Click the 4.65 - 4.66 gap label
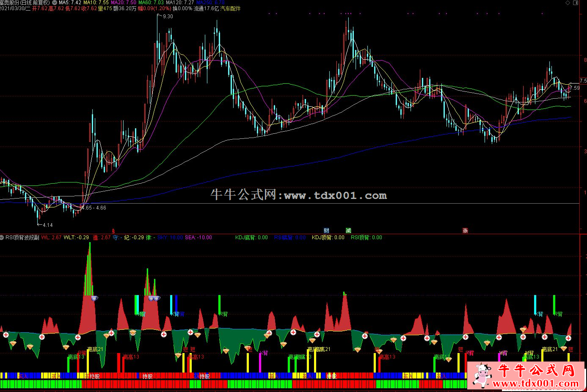 click(x=94, y=208)
